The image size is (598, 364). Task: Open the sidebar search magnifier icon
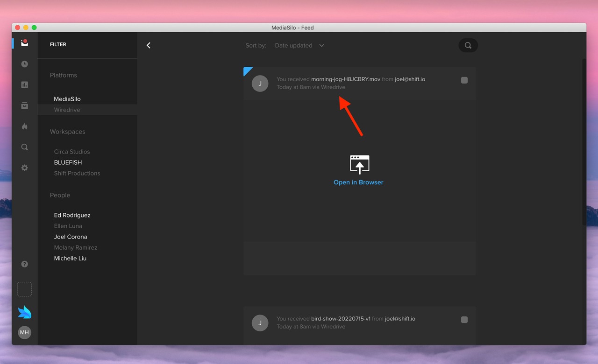[25, 147]
